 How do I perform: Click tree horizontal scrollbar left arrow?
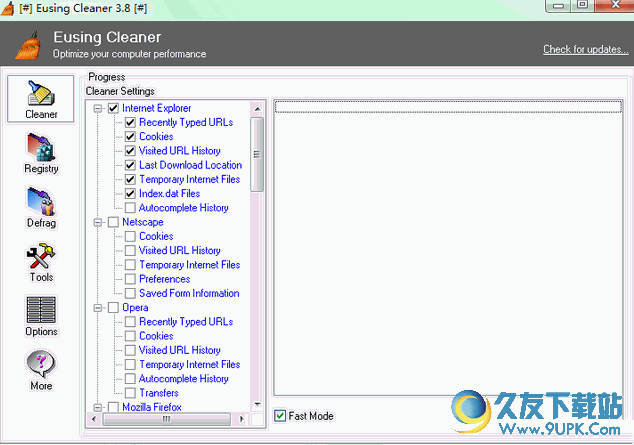94,419
